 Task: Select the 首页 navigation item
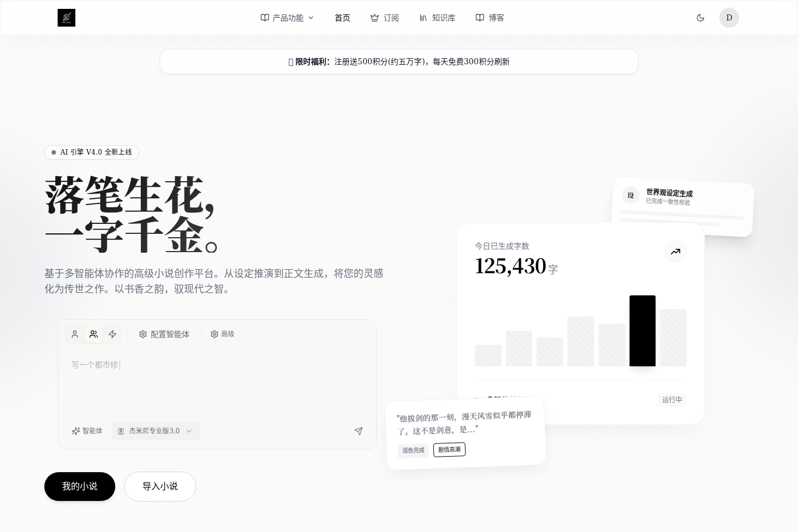342,18
